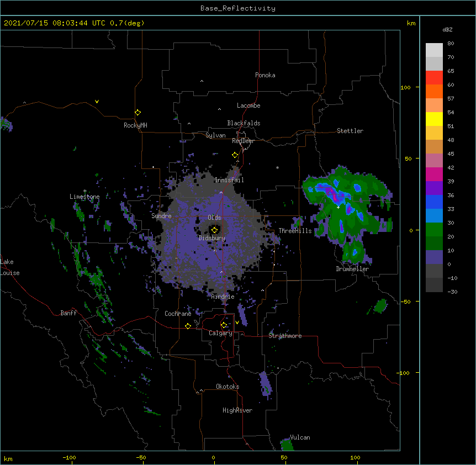Click the dBZ legend heading

coord(447,29)
